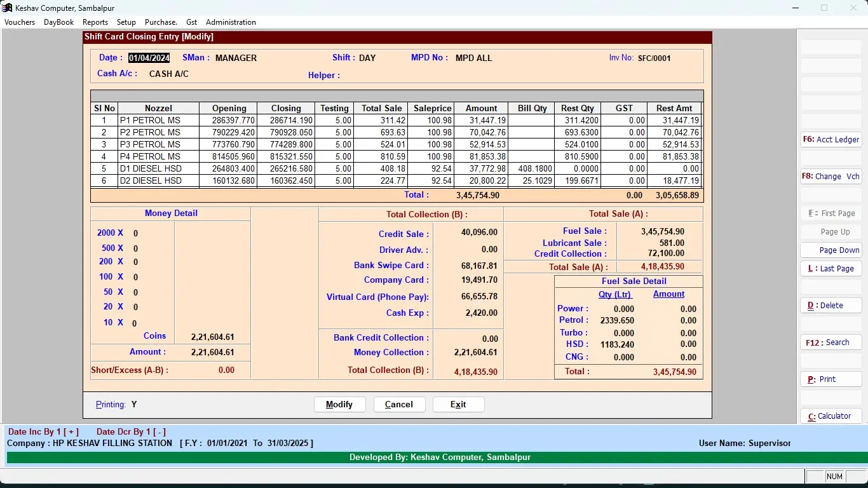
Task: Click the Qty (Ltr) header link
Action: 614,294
